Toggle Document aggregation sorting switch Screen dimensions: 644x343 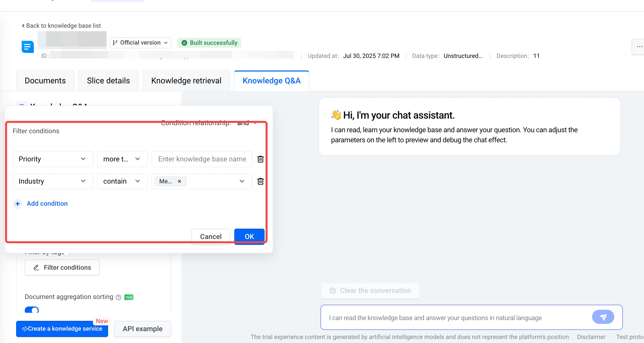(x=32, y=310)
